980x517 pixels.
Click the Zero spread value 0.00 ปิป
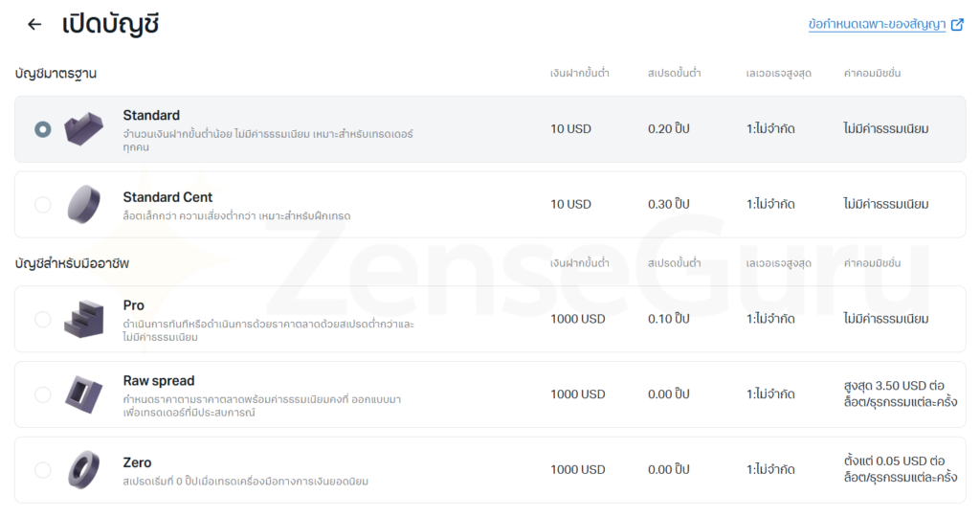(669, 469)
